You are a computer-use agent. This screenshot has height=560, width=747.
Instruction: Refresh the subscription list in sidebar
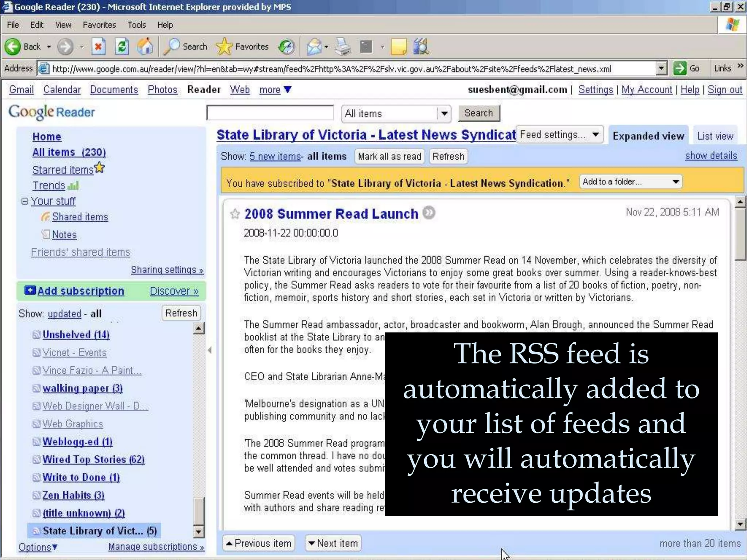tap(181, 313)
